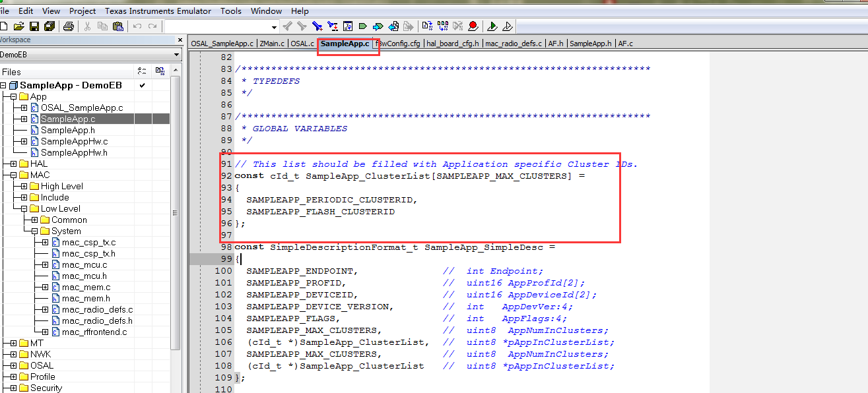Viewport: 868px width, 393px height.
Task: Switch to the OSAL.c editor tab
Action: click(x=302, y=44)
